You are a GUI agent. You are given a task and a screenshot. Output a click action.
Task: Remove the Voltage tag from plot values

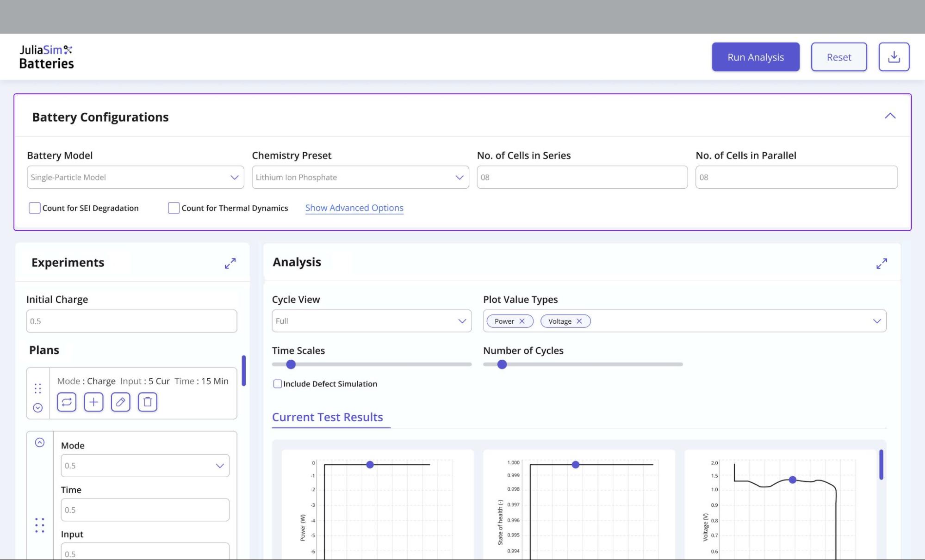pos(579,321)
